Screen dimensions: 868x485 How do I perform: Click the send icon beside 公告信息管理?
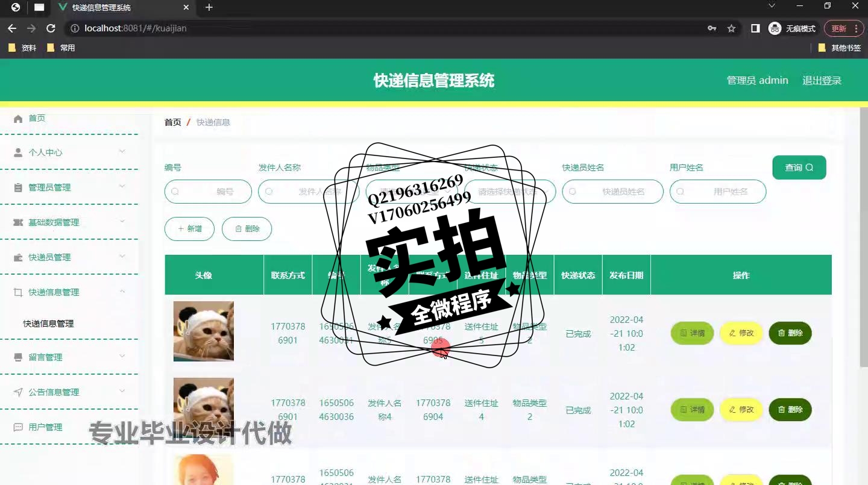click(18, 392)
